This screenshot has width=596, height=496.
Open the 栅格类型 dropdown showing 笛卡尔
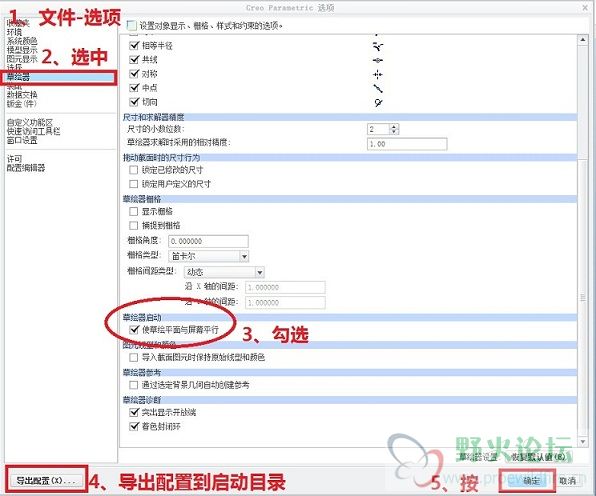click(208, 256)
